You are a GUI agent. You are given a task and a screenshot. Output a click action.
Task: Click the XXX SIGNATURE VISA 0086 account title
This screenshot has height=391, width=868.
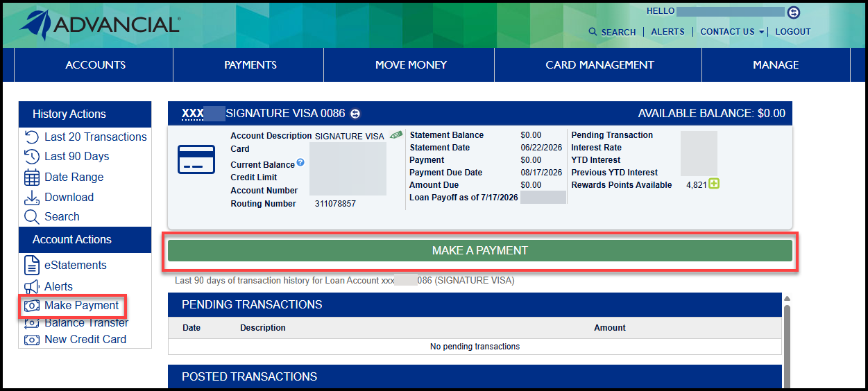point(263,114)
